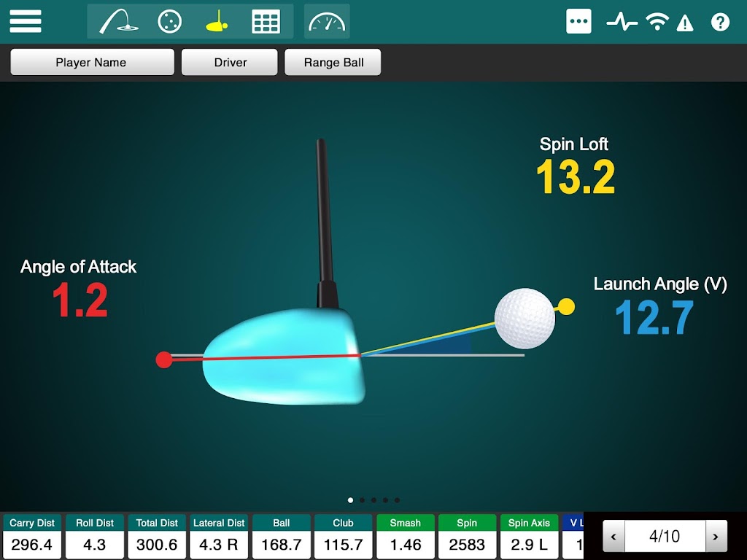Jump to the last page indicator dot
Viewport: 747px width, 560px height.
398,500
